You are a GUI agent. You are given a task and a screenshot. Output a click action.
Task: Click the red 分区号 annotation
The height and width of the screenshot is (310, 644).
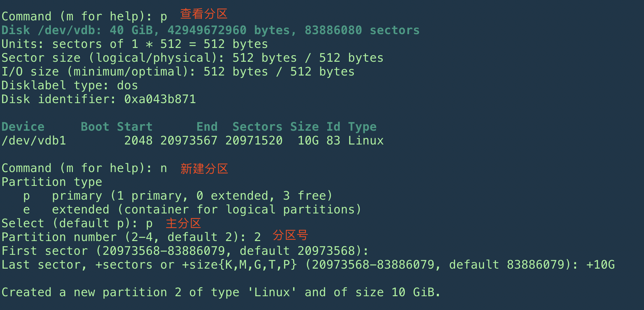click(x=290, y=235)
